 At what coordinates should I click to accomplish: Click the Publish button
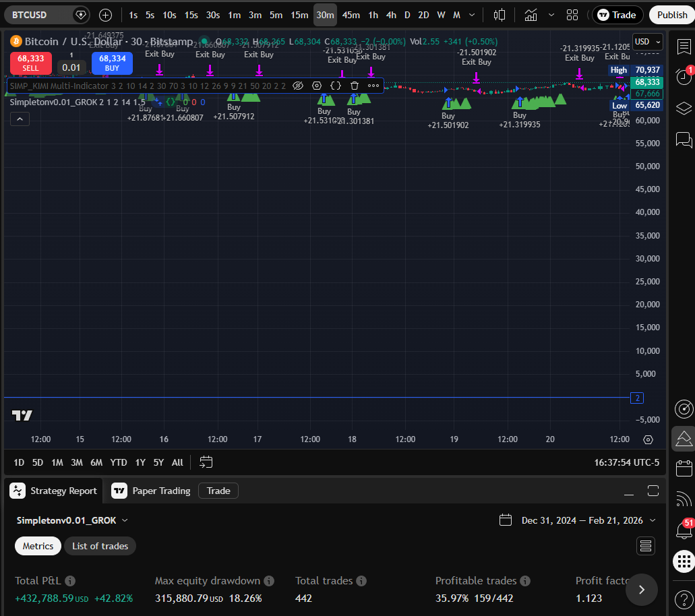coord(673,14)
